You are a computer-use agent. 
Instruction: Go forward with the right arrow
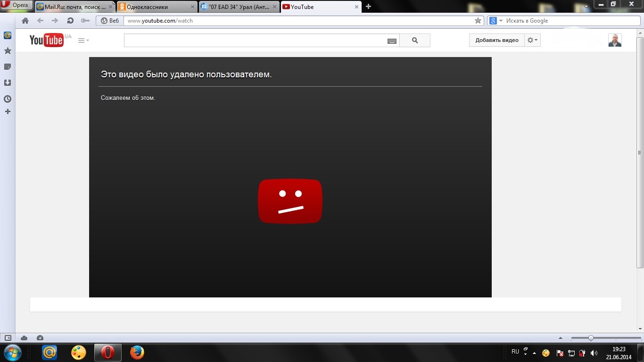55,21
